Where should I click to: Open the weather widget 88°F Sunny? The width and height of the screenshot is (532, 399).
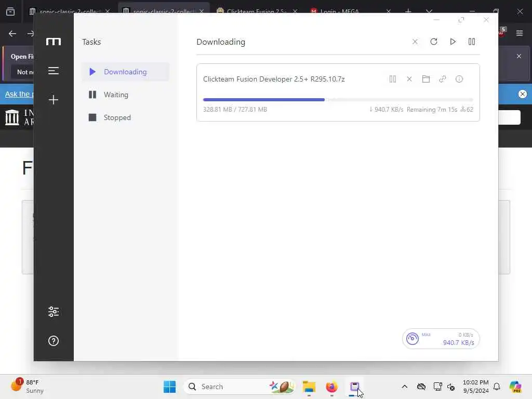(27, 386)
